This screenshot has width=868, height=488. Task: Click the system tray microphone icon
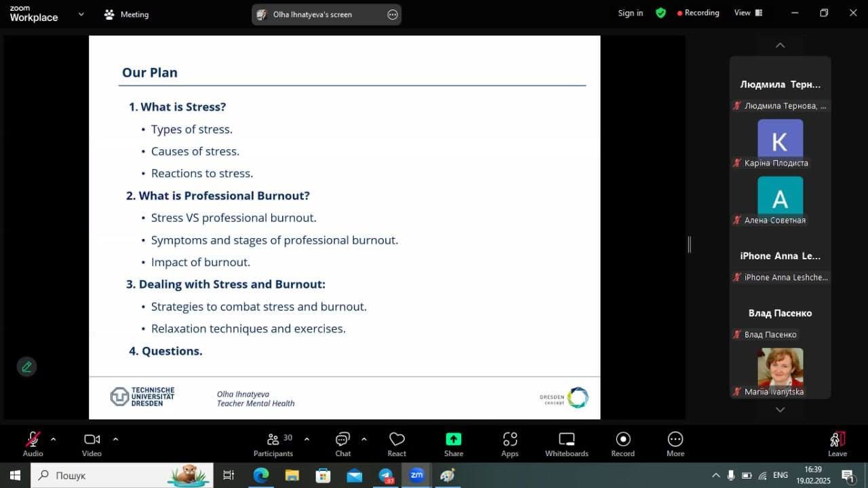[x=731, y=475]
